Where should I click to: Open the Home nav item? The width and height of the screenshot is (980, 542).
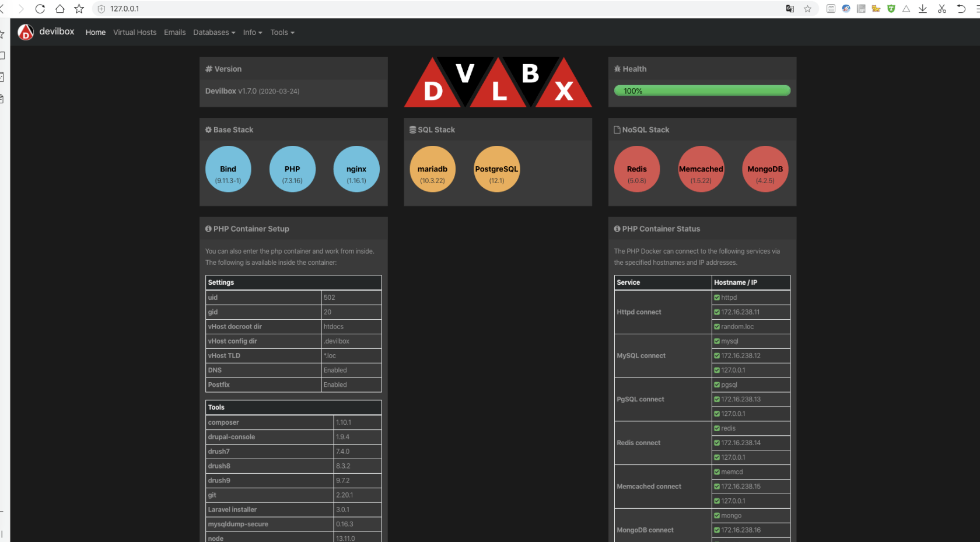pyautogui.click(x=96, y=33)
